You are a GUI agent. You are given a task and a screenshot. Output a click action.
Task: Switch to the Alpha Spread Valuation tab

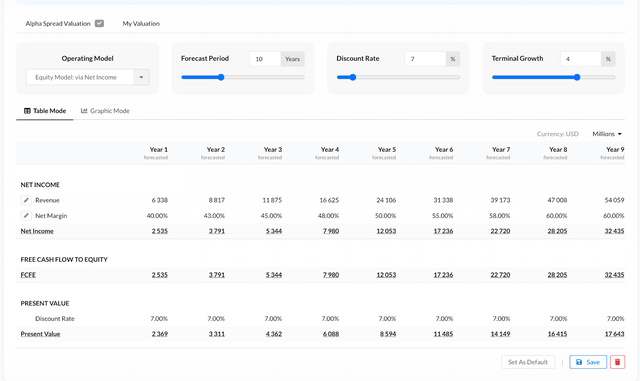click(58, 24)
